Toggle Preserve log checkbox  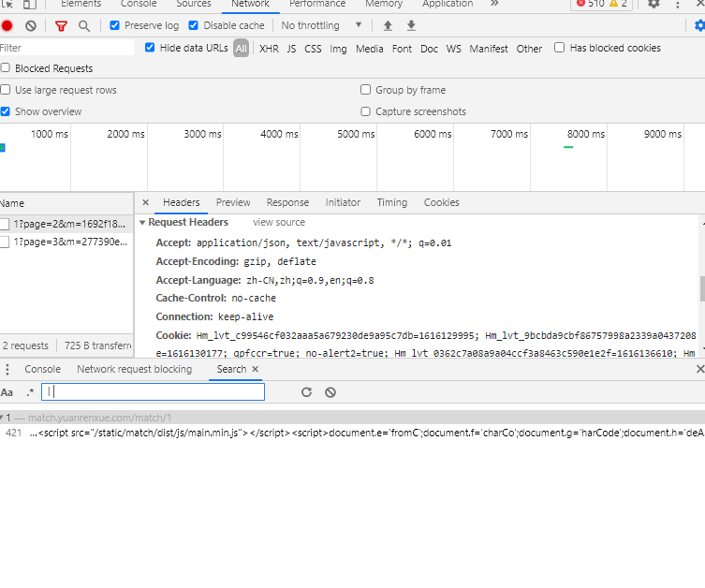[114, 25]
